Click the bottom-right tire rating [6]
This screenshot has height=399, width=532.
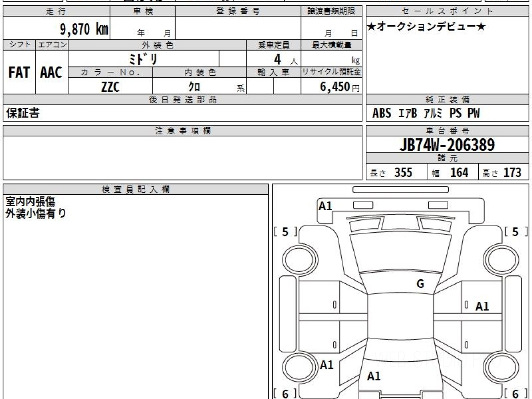click(x=515, y=393)
